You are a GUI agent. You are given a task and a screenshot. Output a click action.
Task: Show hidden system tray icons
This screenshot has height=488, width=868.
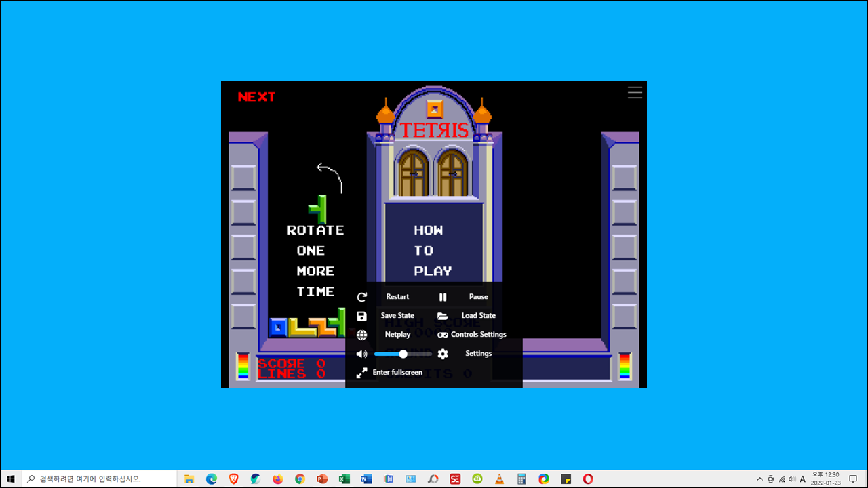759,479
